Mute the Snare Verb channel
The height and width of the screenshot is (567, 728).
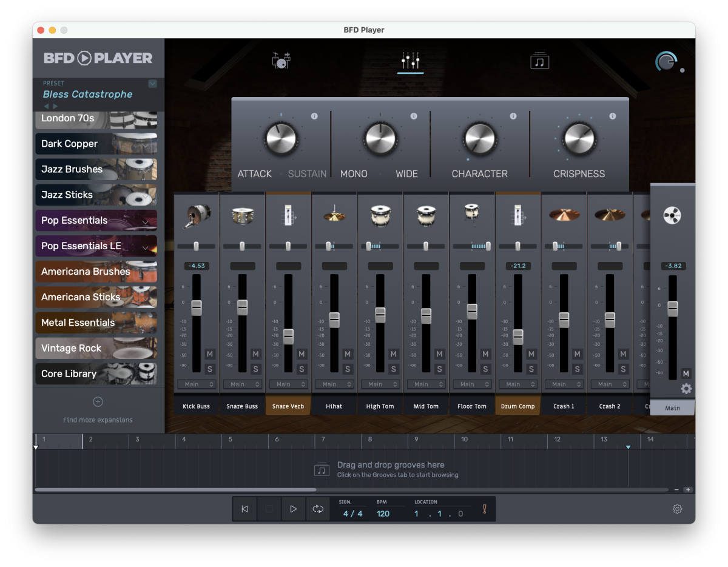coord(302,354)
